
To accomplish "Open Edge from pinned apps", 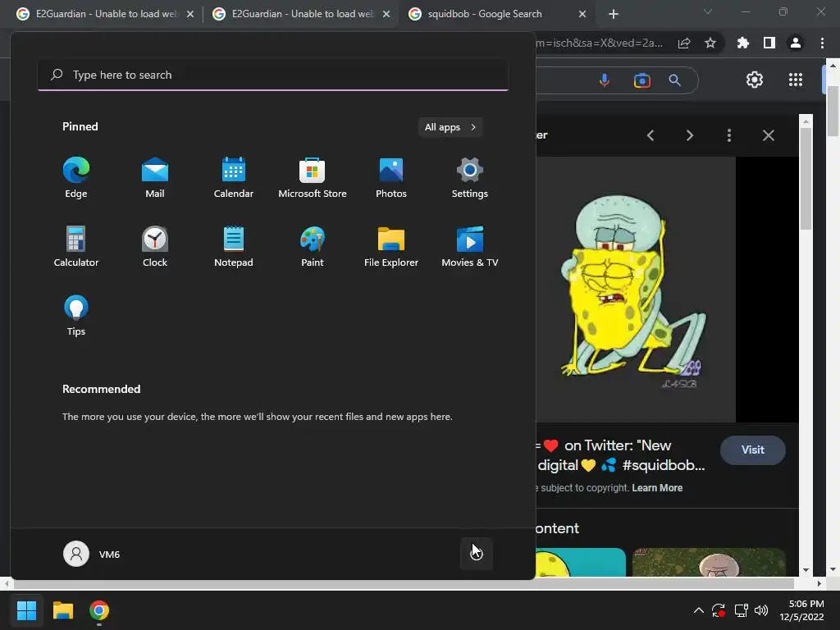I will coord(76,177).
